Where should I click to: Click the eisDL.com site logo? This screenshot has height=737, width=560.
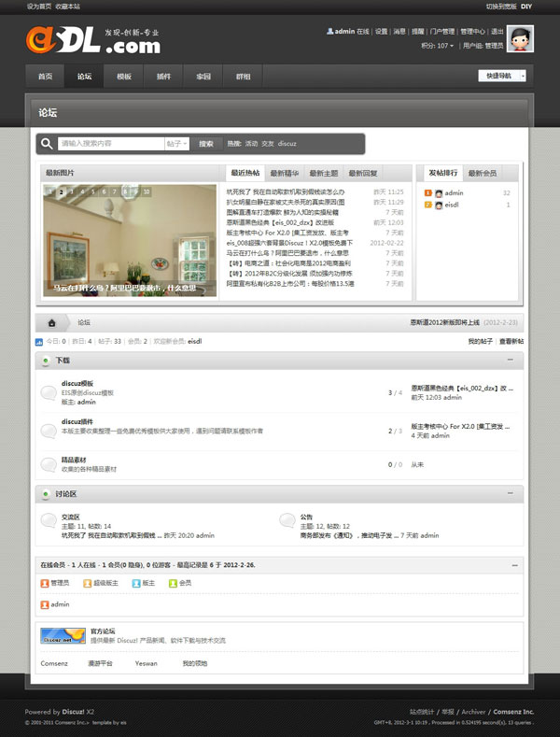[92, 39]
